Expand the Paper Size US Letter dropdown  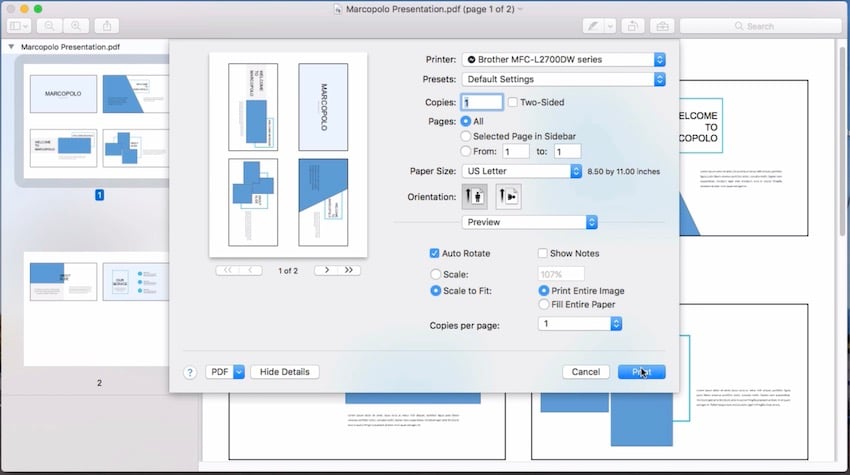pos(520,172)
